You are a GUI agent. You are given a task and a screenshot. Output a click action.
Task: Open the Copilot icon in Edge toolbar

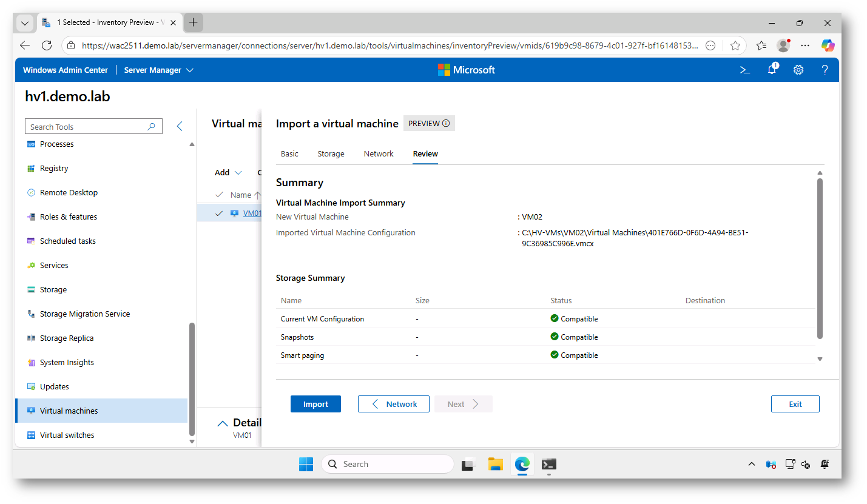tap(828, 45)
